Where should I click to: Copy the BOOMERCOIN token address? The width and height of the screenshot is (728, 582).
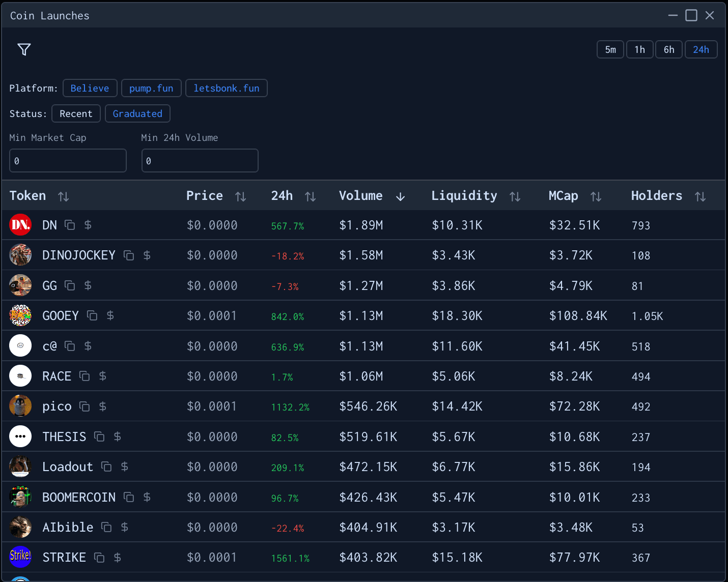tap(128, 497)
